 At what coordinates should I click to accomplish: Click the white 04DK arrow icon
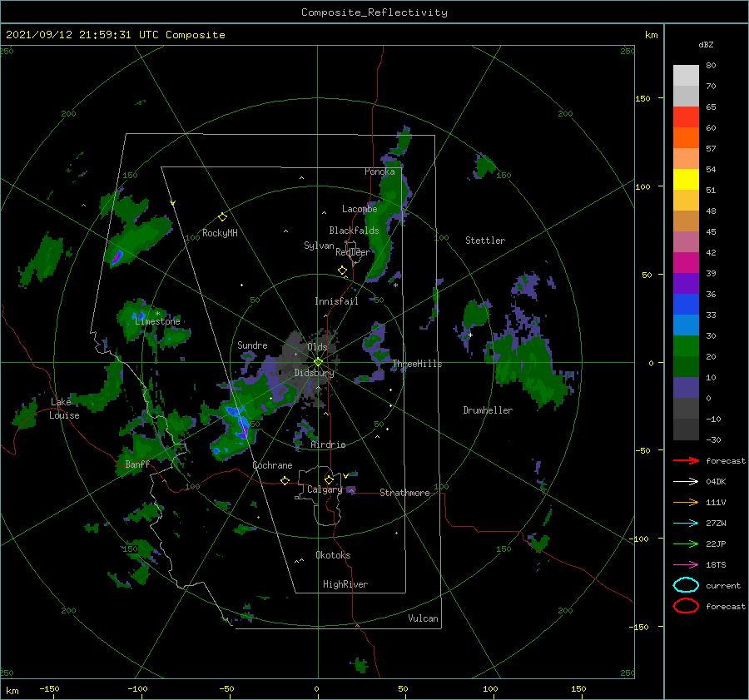(686, 482)
